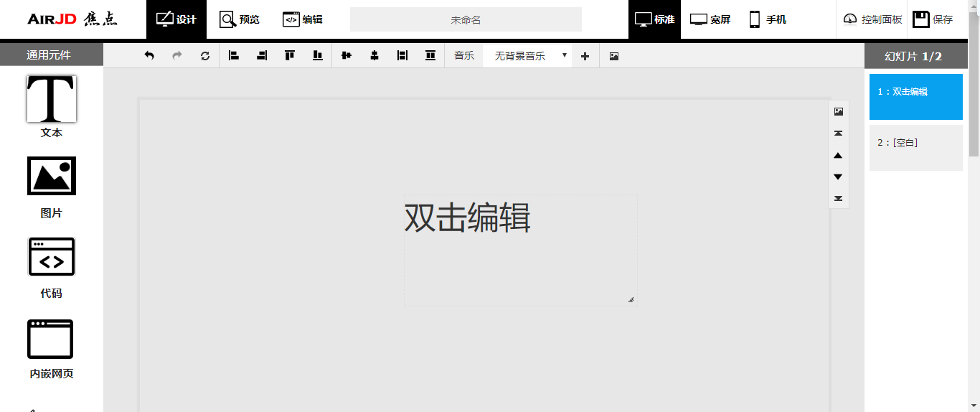The height and width of the screenshot is (412, 980).
Task: Open the 控制面板 control panel
Action: [873, 19]
